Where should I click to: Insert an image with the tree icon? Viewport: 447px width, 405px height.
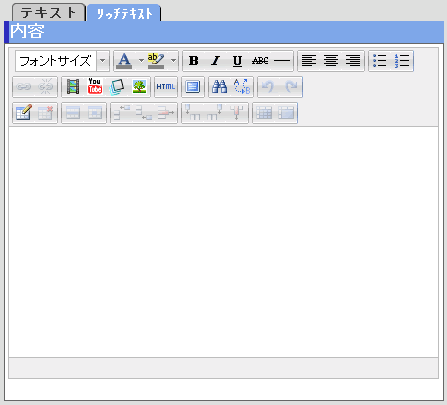point(139,87)
